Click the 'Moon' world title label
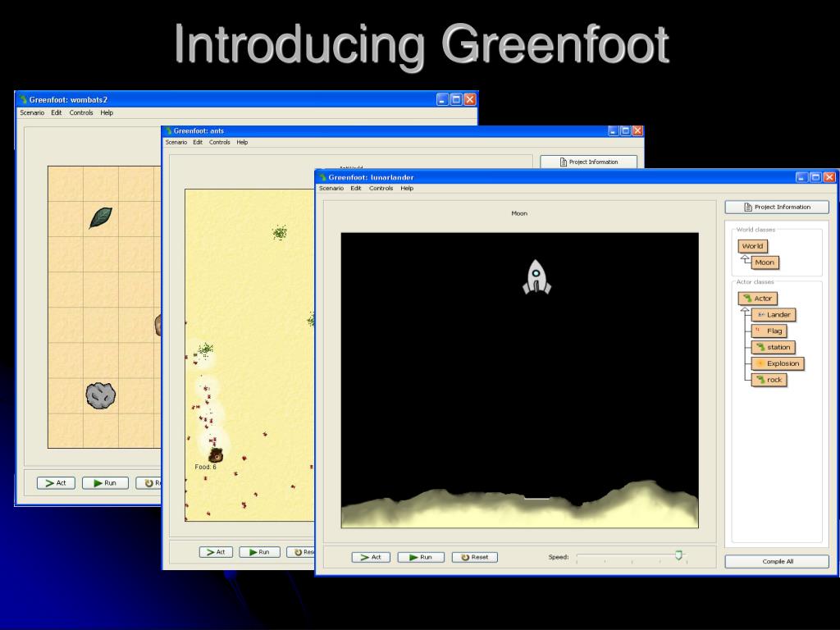 [519, 213]
